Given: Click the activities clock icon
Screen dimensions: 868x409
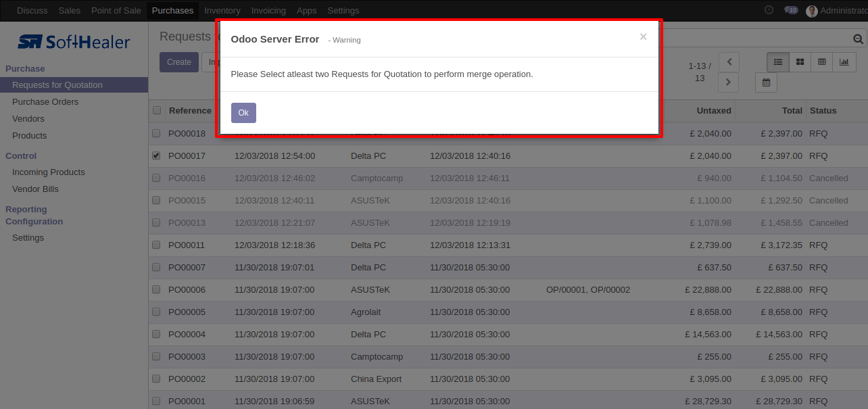Looking at the screenshot, I should click(769, 10).
